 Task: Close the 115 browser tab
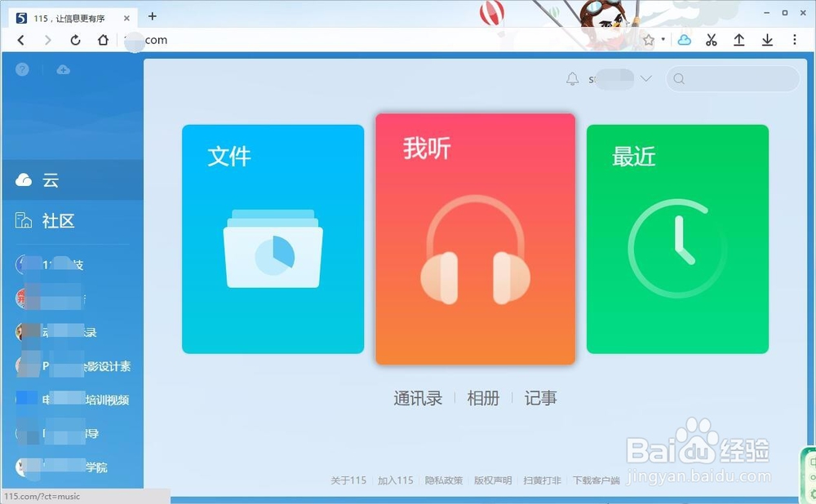coord(126,18)
